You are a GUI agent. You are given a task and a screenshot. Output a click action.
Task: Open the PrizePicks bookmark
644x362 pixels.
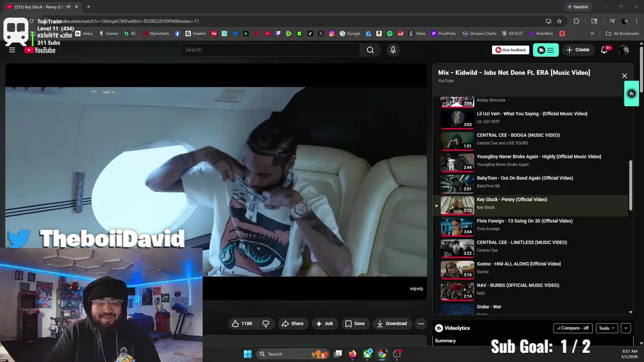click(444, 34)
